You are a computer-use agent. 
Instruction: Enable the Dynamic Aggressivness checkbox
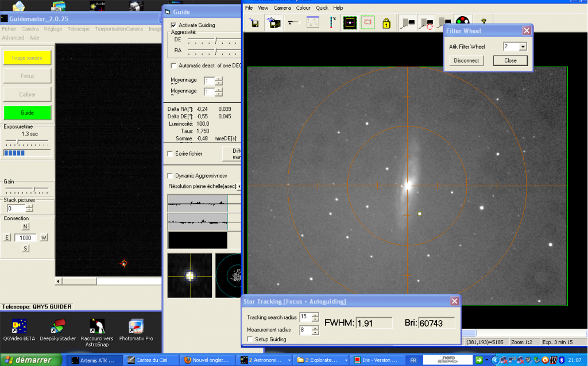click(170, 175)
